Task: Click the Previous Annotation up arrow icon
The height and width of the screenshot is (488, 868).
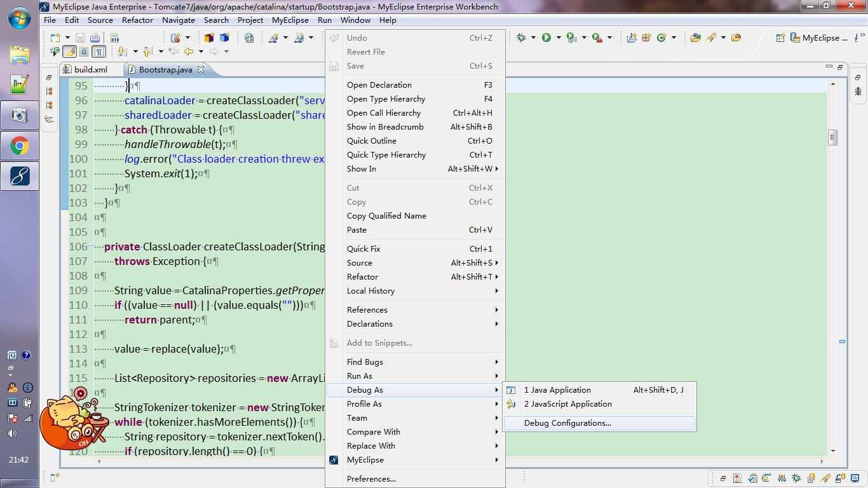Action: (x=147, y=51)
